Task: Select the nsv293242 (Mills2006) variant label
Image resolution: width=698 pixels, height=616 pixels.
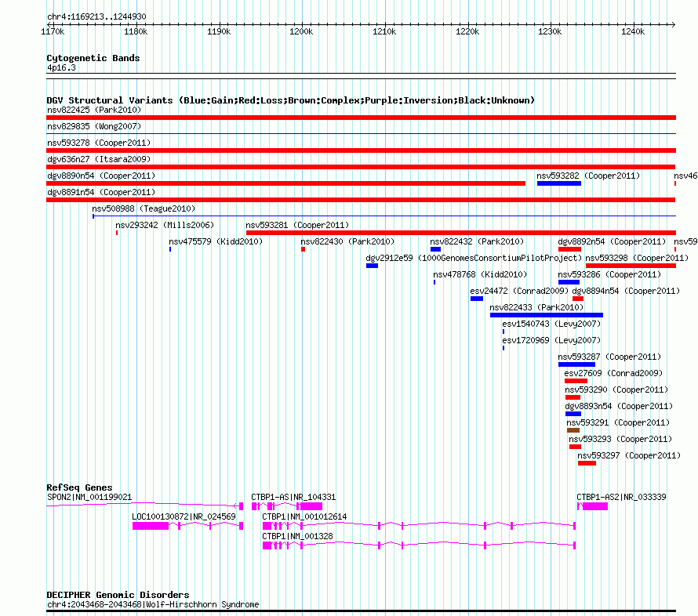Action: [165, 225]
